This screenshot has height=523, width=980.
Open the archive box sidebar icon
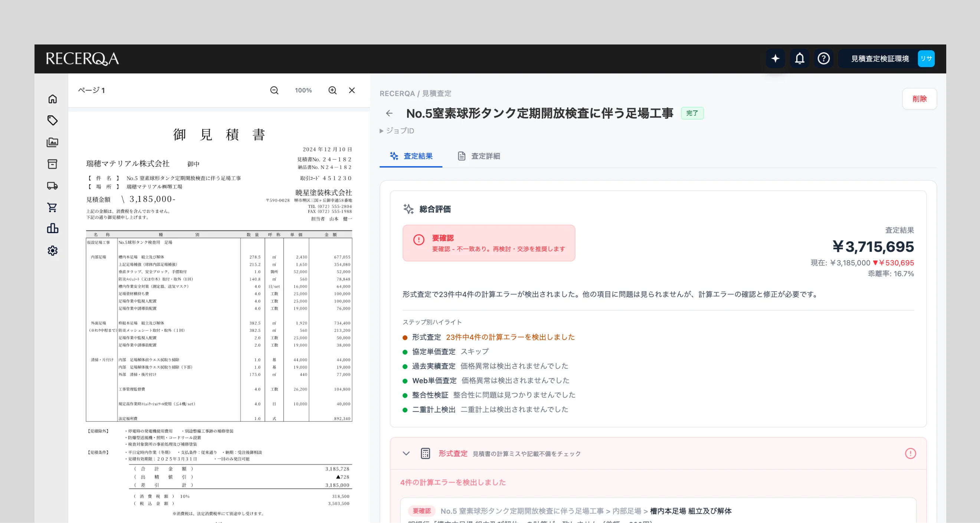(52, 164)
